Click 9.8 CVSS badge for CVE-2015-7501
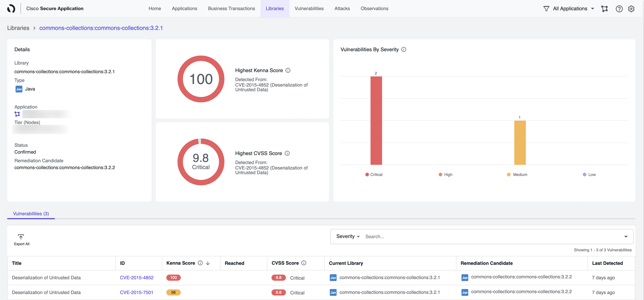The image size is (644, 300). (x=279, y=292)
